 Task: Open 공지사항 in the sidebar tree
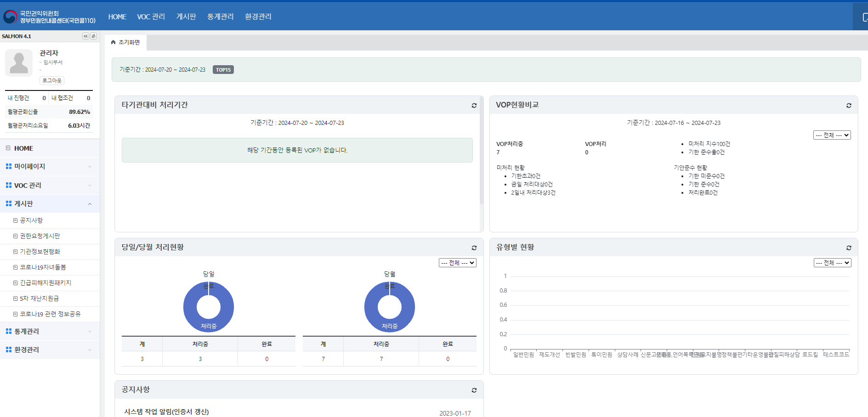coord(31,220)
